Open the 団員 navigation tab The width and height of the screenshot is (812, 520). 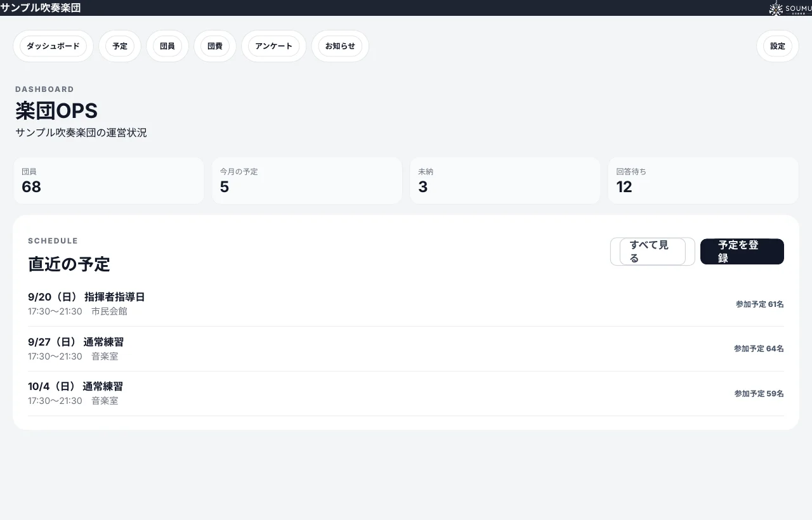click(167, 46)
